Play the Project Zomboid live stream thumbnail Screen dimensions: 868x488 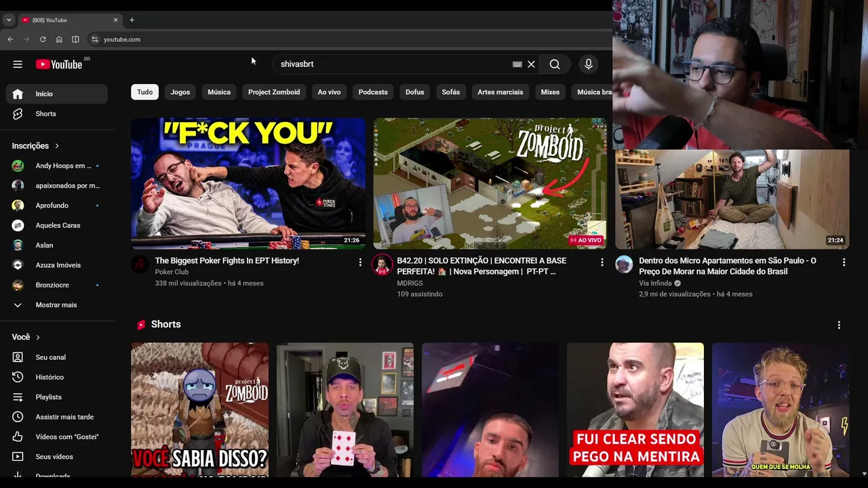490,184
